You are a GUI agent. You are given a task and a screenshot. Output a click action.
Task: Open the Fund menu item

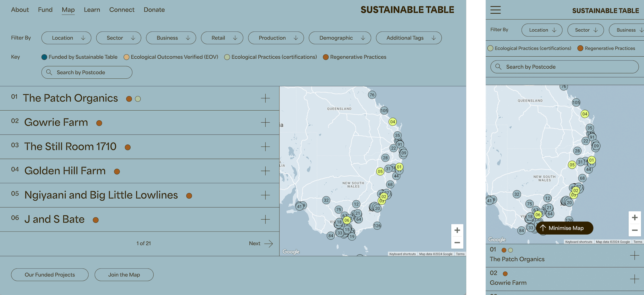pos(45,10)
